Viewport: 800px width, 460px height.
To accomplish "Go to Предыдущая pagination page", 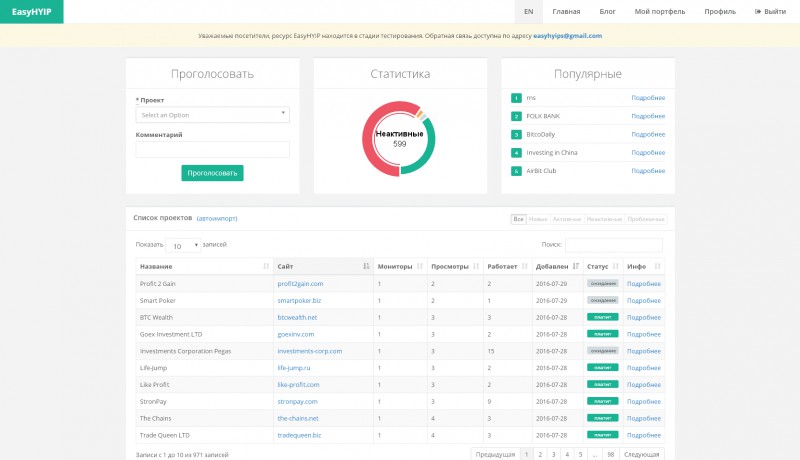I will (x=495, y=454).
